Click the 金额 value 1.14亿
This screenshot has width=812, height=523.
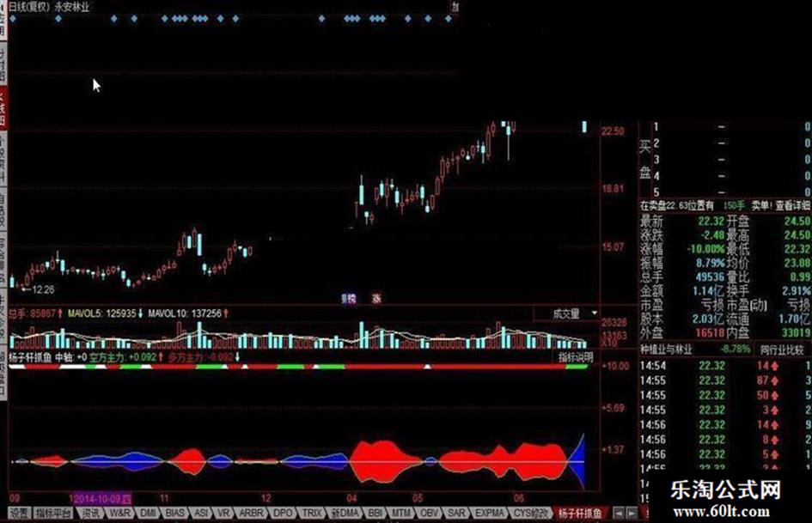pos(708,291)
